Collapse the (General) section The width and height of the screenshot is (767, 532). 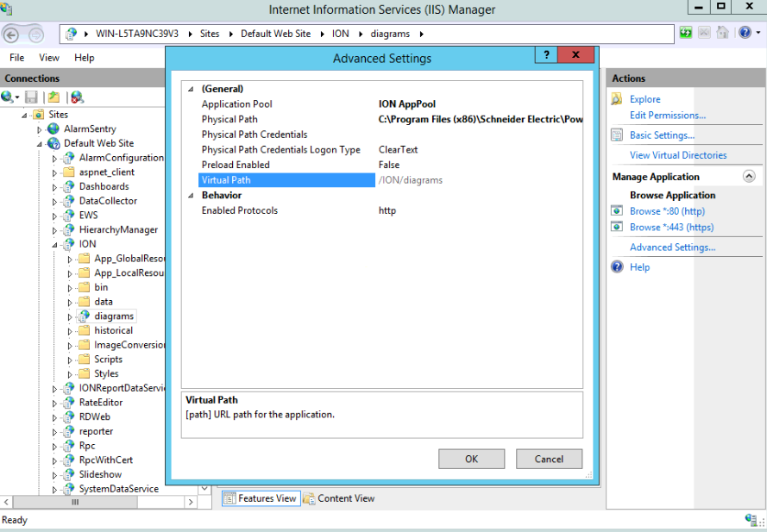point(191,89)
